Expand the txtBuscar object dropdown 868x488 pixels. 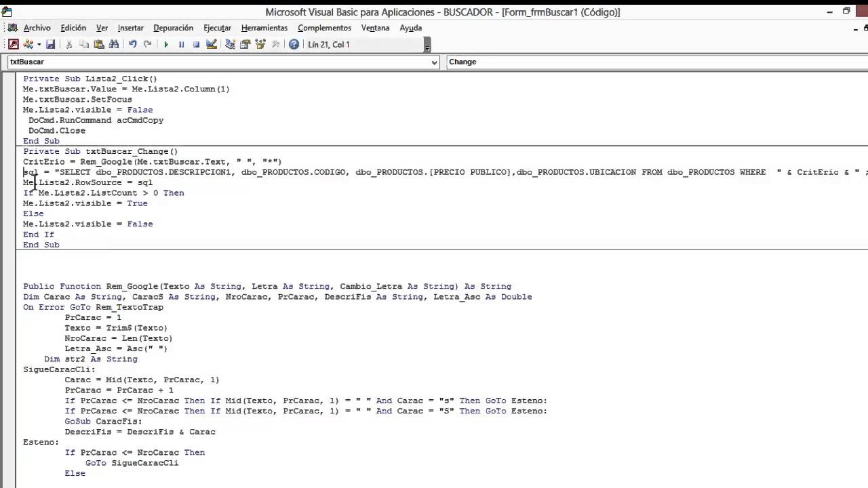click(434, 62)
